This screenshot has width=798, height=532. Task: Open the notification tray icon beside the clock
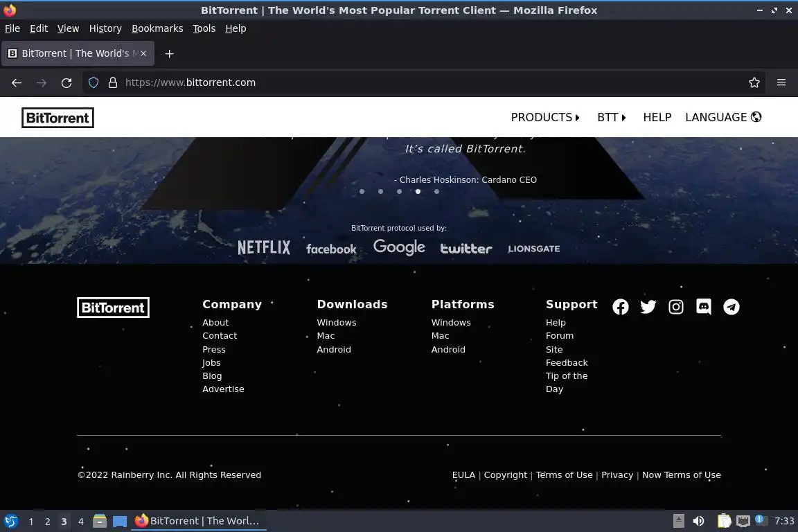pos(760,520)
